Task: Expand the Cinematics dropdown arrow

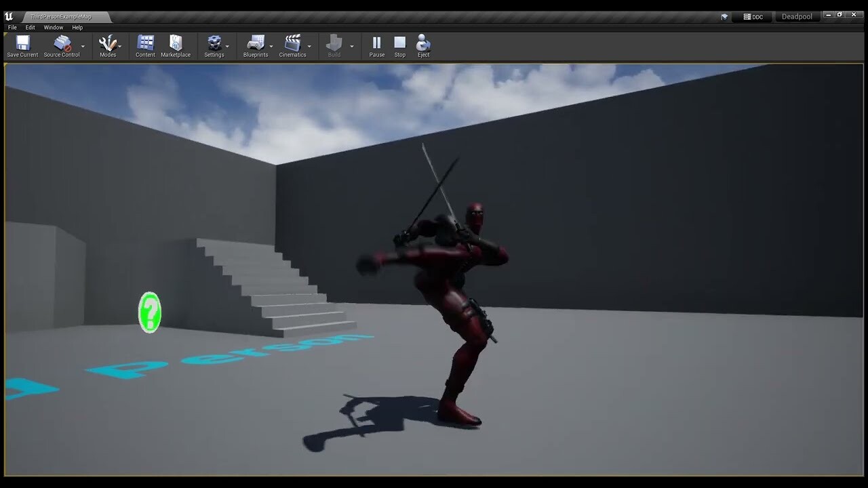Action: click(x=311, y=47)
